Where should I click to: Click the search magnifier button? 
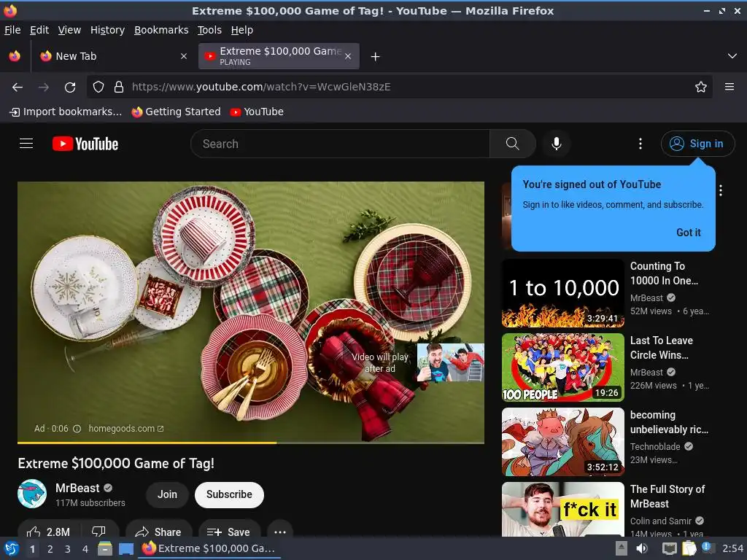(513, 144)
